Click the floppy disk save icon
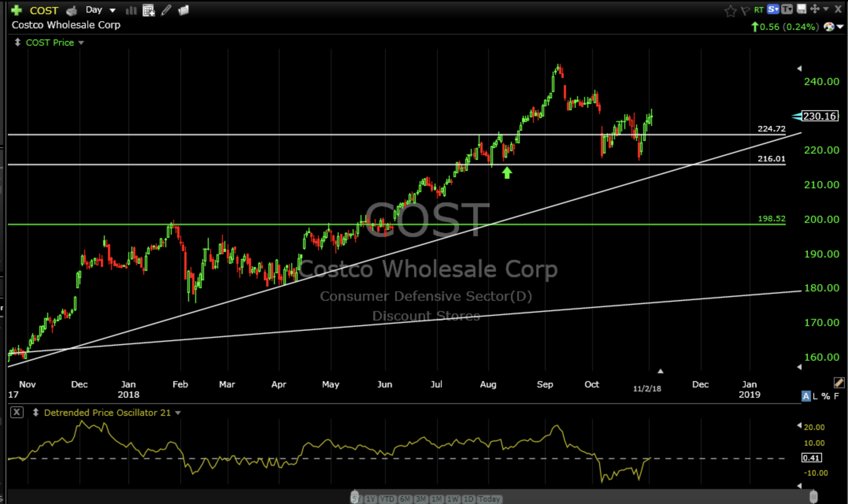This screenshot has height=504, width=848. [x=801, y=9]
